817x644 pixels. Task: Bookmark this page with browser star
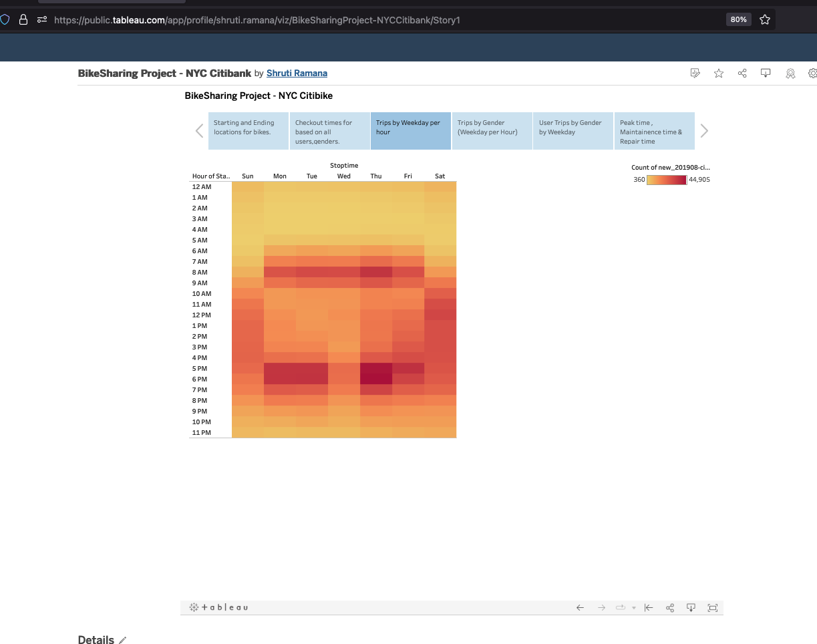coord(765,19)
